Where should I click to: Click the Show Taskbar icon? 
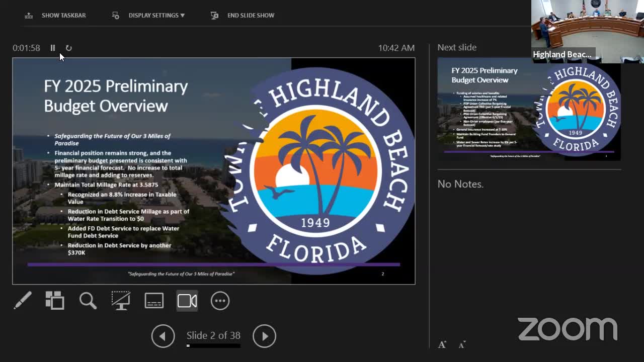[x=29, y=15]
